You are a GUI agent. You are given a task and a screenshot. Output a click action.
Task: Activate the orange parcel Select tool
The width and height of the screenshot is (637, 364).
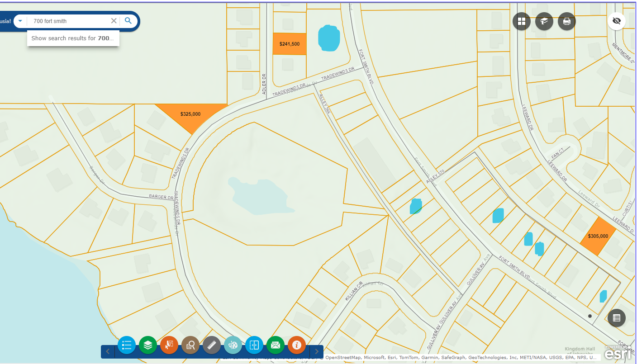pyautogui.click(x=169, y=345)
